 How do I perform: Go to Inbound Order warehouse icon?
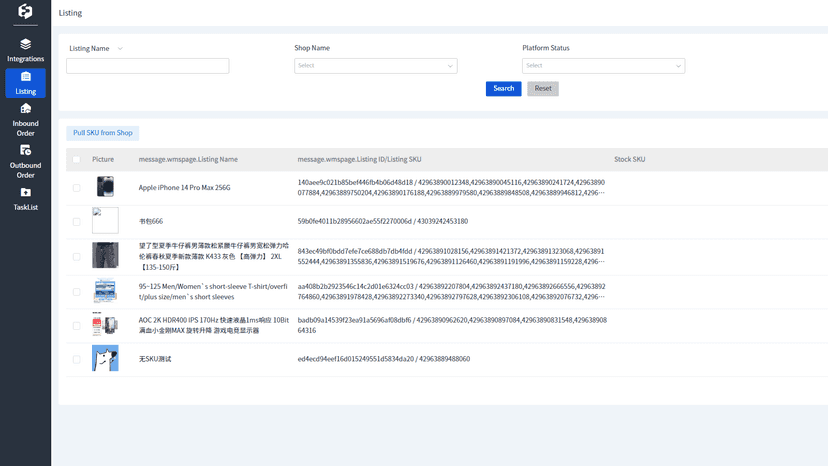(x=25, y=108)
